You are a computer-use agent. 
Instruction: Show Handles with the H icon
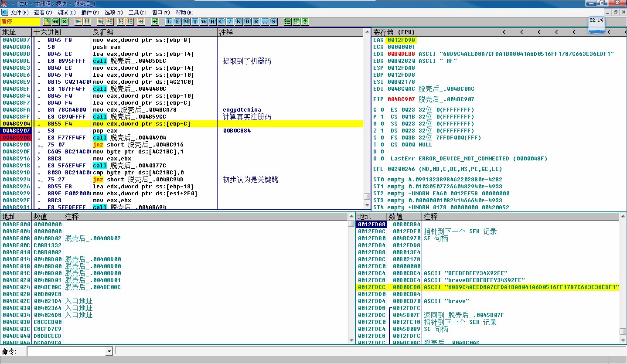212,21
